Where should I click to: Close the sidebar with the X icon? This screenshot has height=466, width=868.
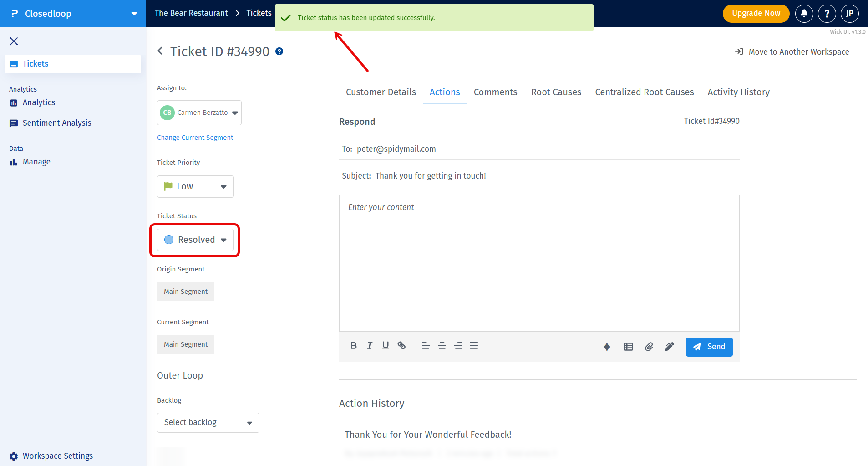[14, 41]
